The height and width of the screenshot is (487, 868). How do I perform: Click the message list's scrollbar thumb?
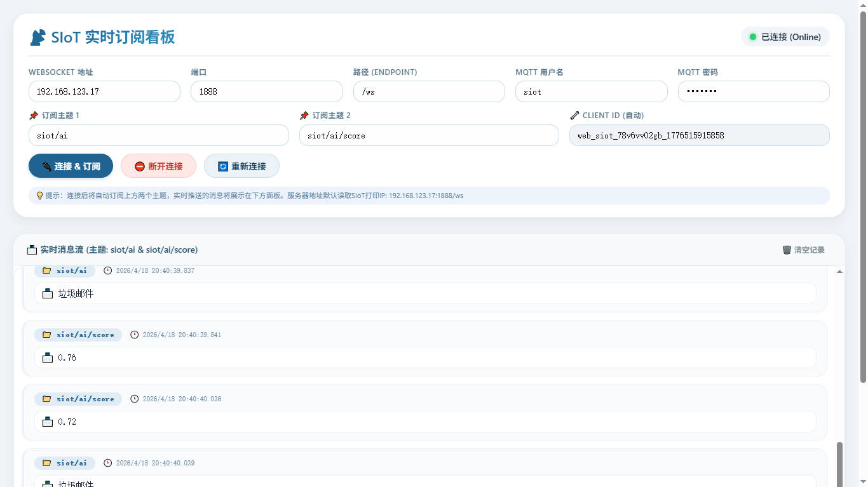(839, 464)
